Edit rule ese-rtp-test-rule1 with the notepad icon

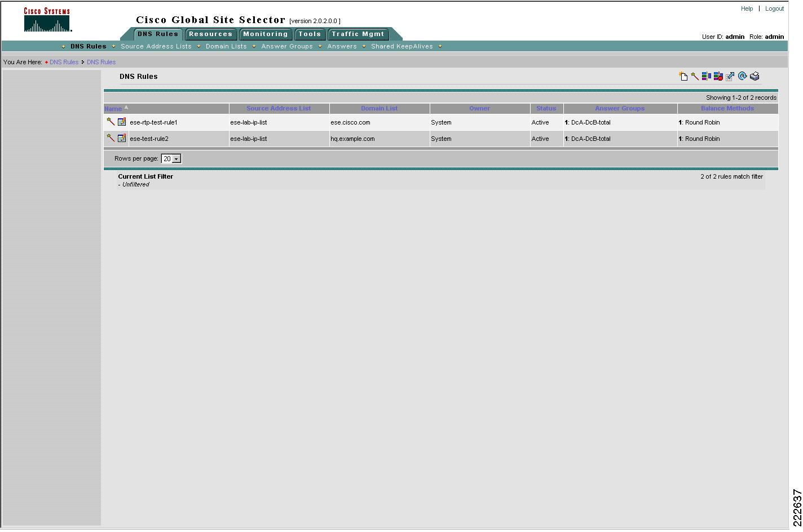click(122, 122)
